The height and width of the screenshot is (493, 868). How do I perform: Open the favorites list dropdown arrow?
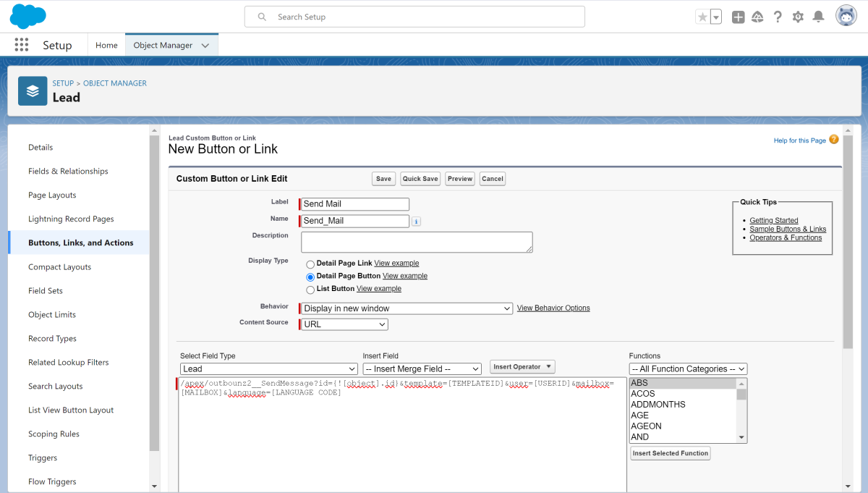coord(716,17)
